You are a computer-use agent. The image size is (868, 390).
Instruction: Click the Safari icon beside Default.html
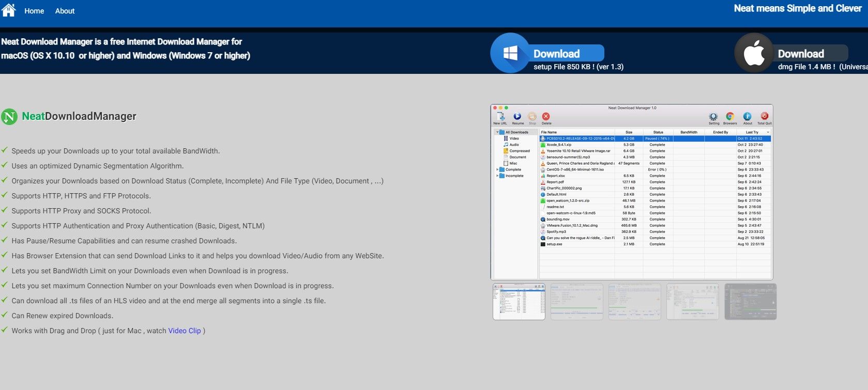click(543, 194)
